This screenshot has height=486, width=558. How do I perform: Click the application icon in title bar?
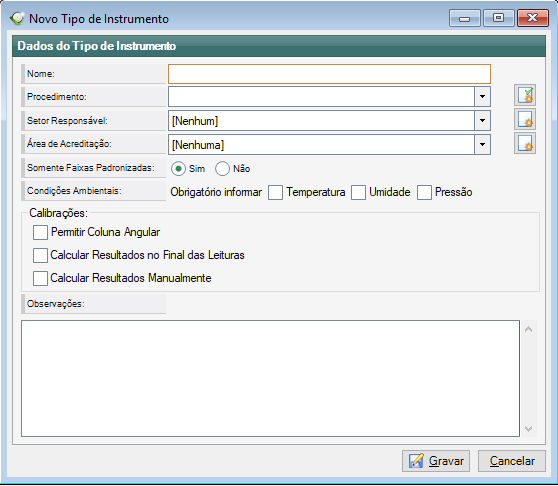17,18
